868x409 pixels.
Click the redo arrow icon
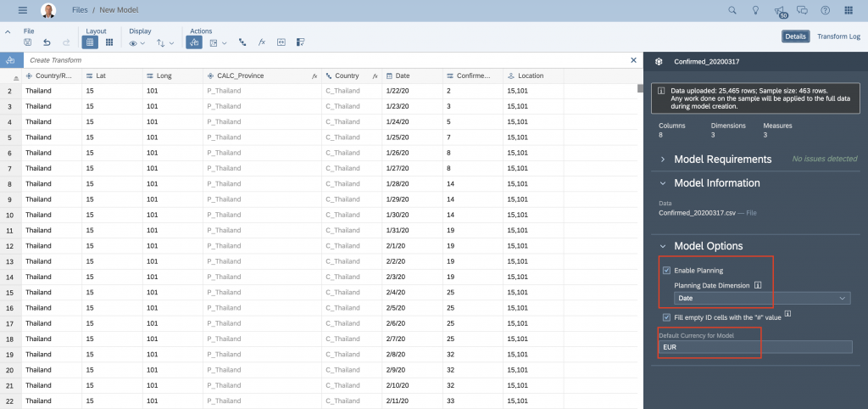[66, 42]
